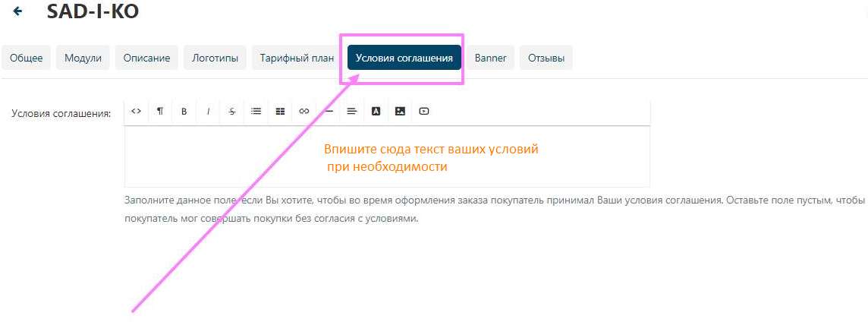Insert a horizontal line
Viewport: 868px width, 322px height.
(329, 112)
